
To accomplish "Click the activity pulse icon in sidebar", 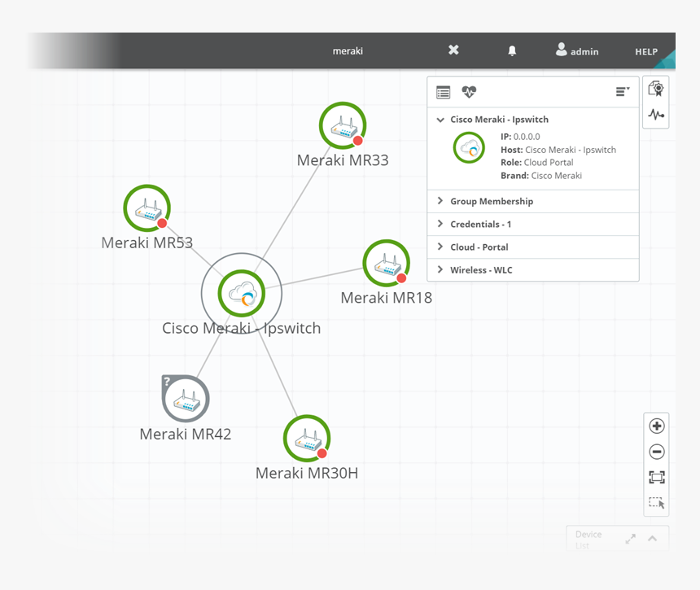I will click(x=656, y=115).
